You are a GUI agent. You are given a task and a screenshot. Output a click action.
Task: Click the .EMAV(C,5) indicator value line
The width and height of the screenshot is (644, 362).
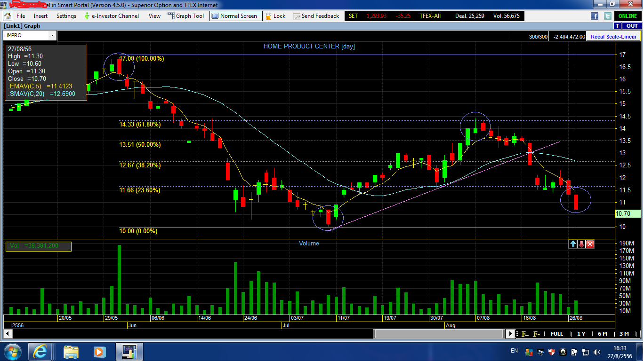tap(40, 87)
